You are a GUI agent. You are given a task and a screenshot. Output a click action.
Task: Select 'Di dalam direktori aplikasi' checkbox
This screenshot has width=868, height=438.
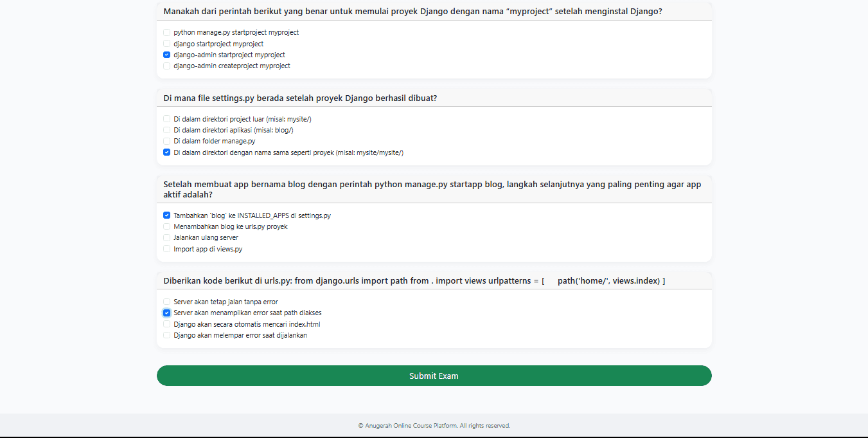pos(167,130)
